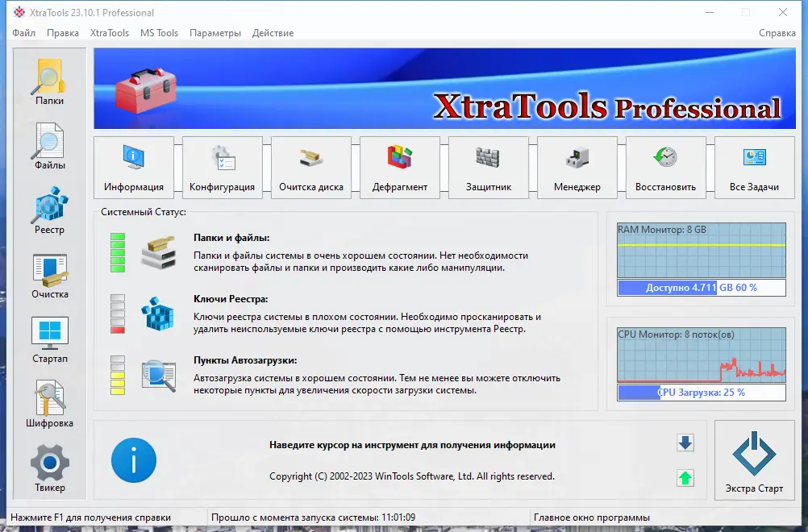Viewport: 808px width, 532px height.
Task: Click the Ключи Реестра blue cubes icon
Action: (x=158, y=314)
